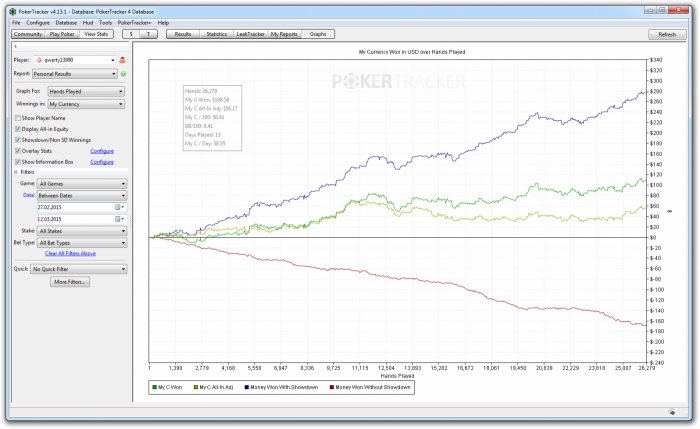Viewport: 700px width, 429px height.
Task: Toggle the Showdown/Non SD Winnings checkbox
Action: point(18,140)
